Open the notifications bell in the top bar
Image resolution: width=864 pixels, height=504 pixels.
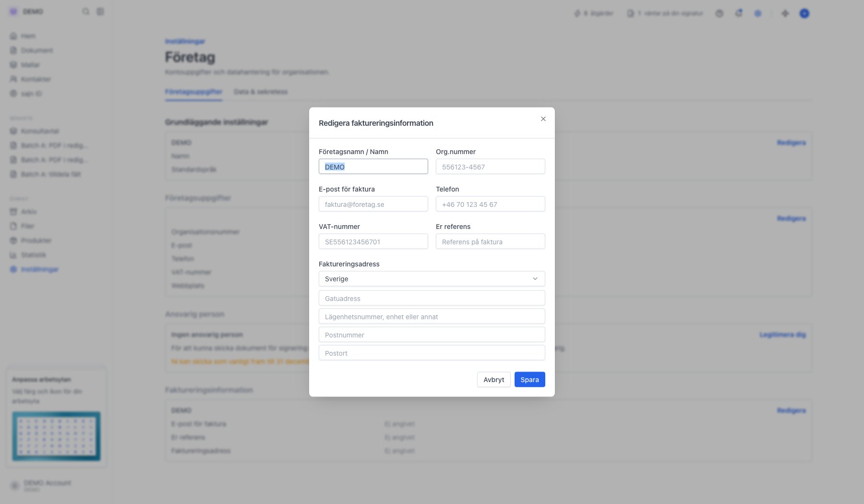click(739, 13)
